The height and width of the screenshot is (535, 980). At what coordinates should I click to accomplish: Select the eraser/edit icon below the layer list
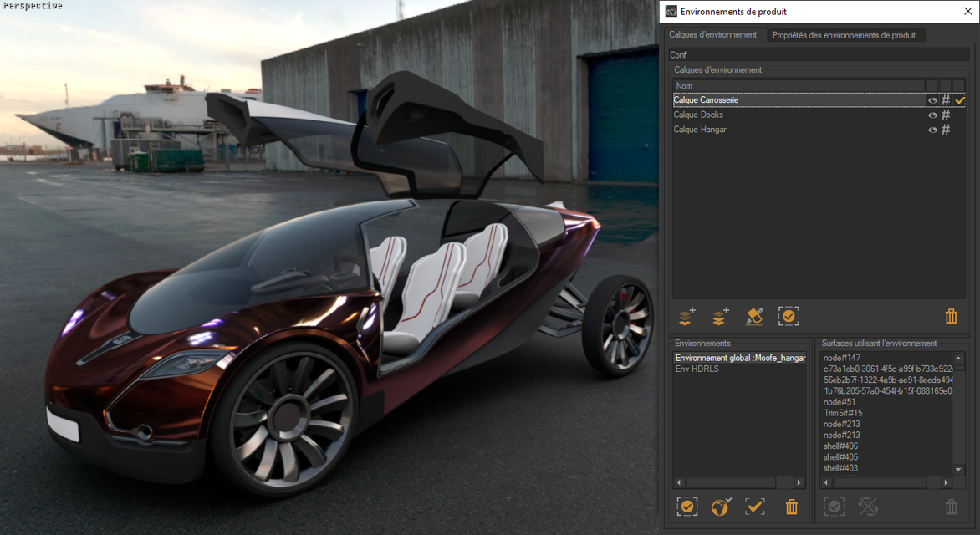755,316
